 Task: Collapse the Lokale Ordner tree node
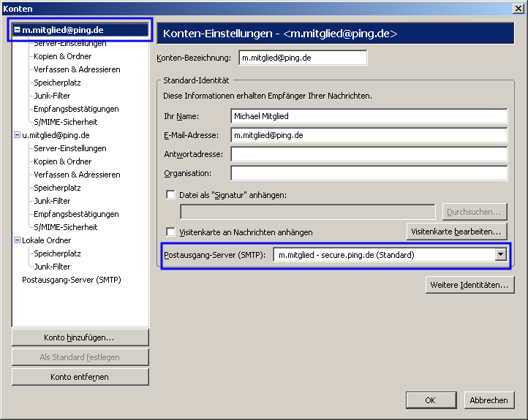tap(17, 240)
